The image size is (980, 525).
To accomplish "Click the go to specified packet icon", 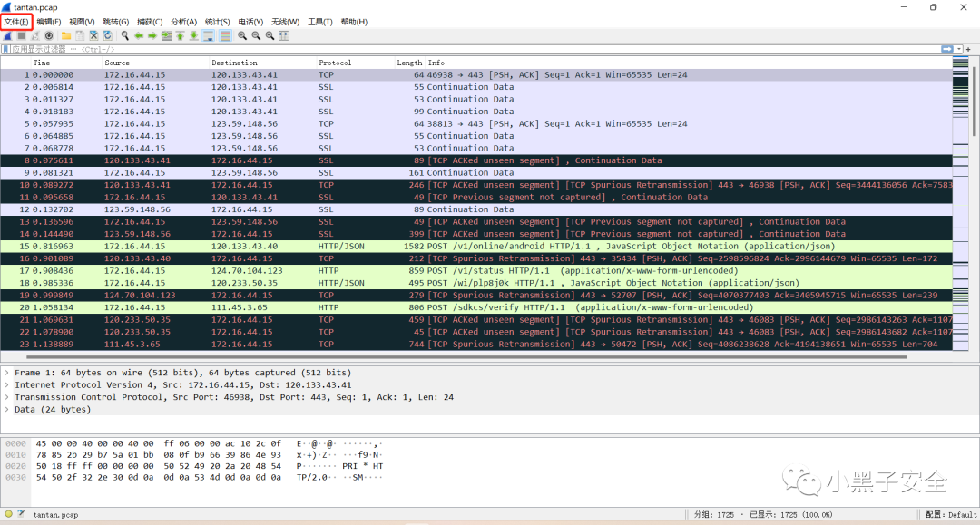I will coord(166,36).
